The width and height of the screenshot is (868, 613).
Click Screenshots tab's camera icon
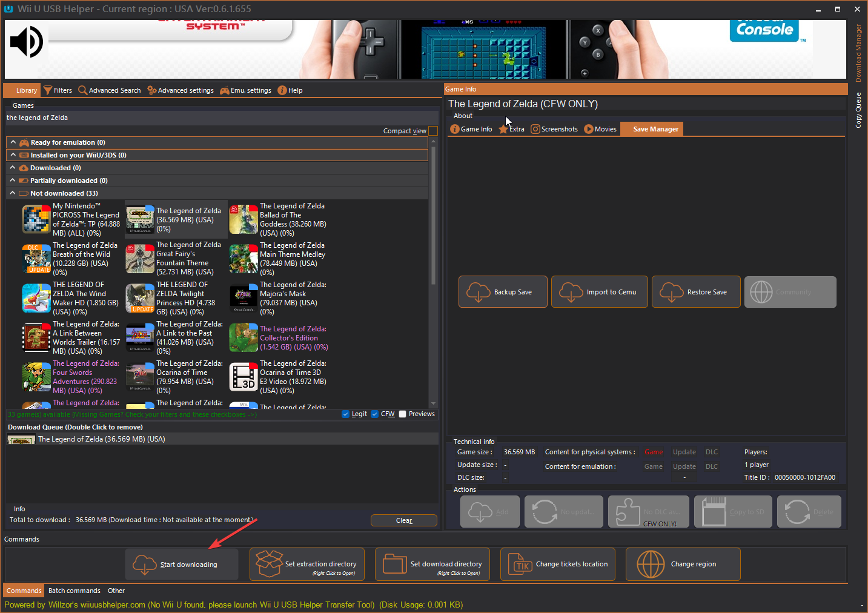(535, 129)
